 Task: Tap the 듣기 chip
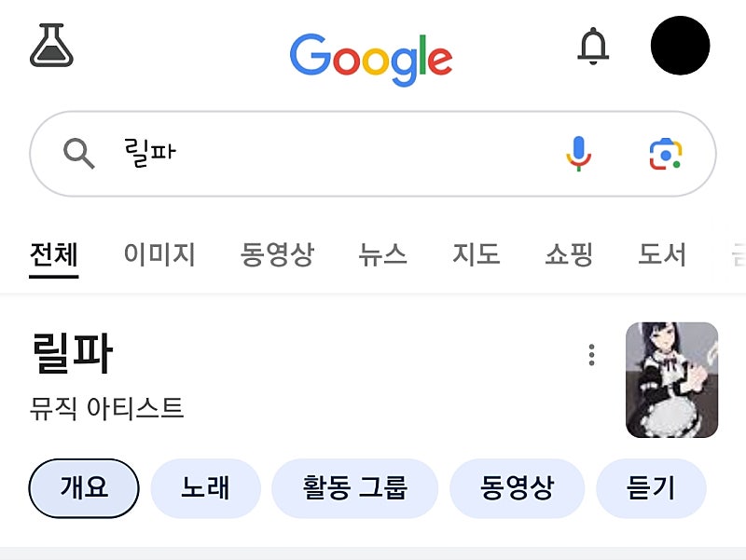click(x=651, y=488)
